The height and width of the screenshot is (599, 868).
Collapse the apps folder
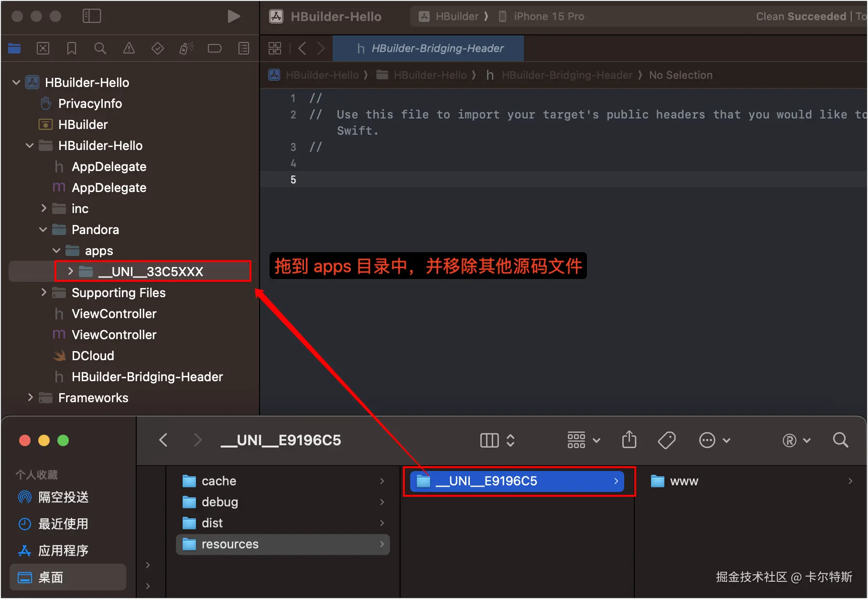tap(56, 251)
